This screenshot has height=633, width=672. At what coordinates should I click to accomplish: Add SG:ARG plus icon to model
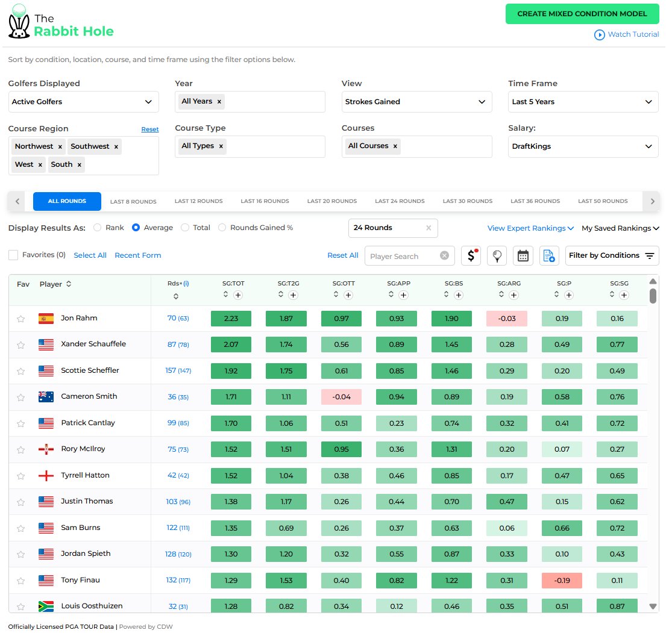(514, 295)
